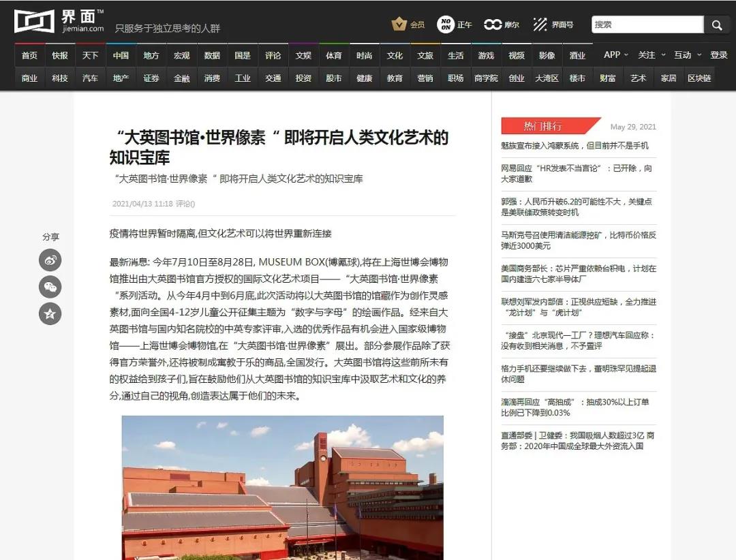
Task: Open the 北京现代 理想汽车 headline
Action: pos(578,341)
